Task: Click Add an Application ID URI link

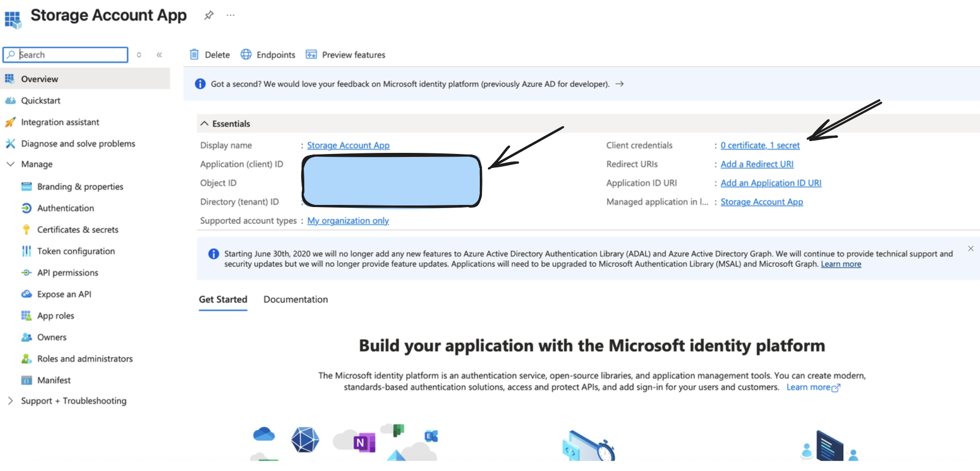Action: point(771,183)
